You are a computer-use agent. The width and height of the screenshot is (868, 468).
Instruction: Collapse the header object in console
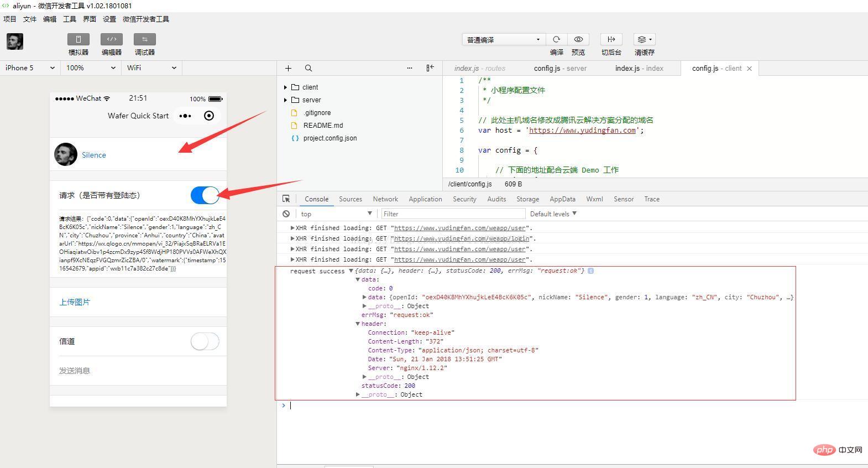click(x=358, y=324)
